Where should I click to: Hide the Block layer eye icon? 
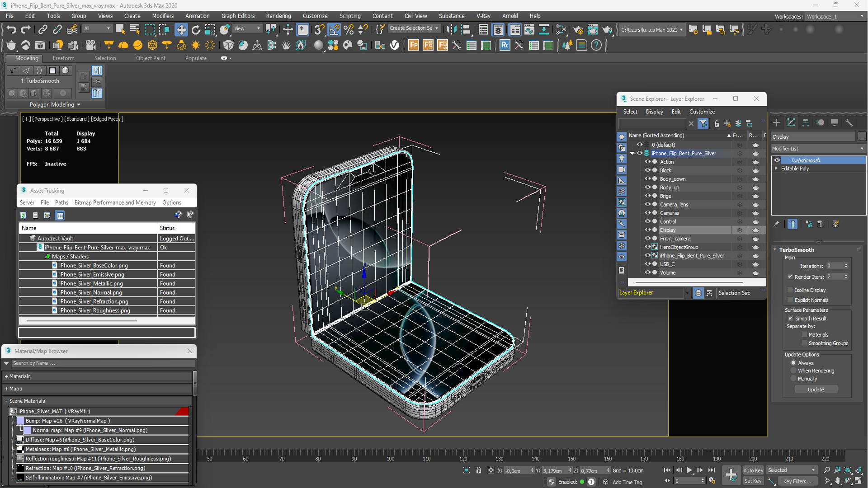point(647,170)
